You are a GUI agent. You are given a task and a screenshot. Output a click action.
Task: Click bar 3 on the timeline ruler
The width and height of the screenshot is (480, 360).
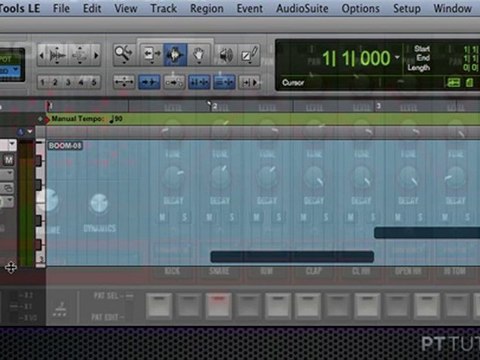point(378,106)
